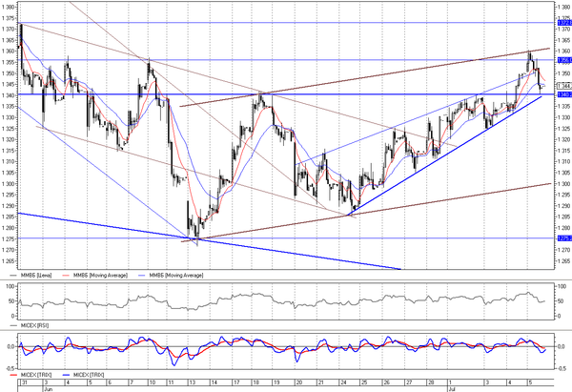Screen dimensions: 572x392
Task: Select the blue MICEX [TRIX] legend entry
Action: point(84,375)
